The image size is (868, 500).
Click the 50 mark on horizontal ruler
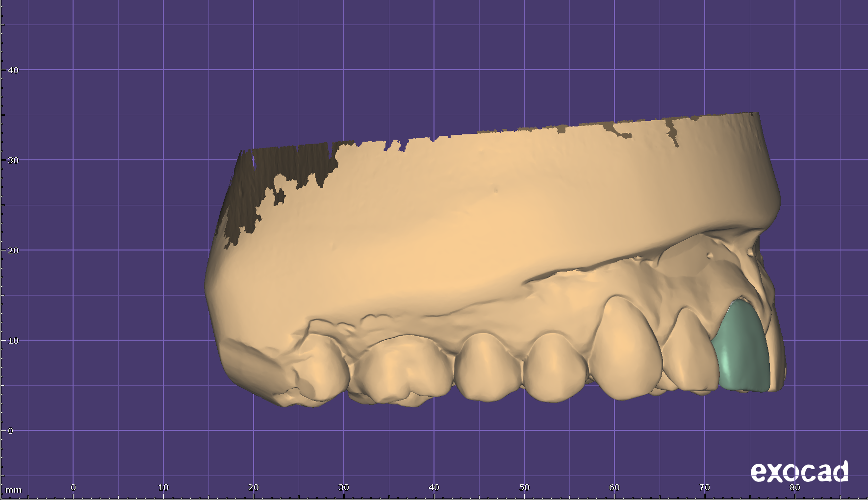pyautogui.click(x=524, y=487)
